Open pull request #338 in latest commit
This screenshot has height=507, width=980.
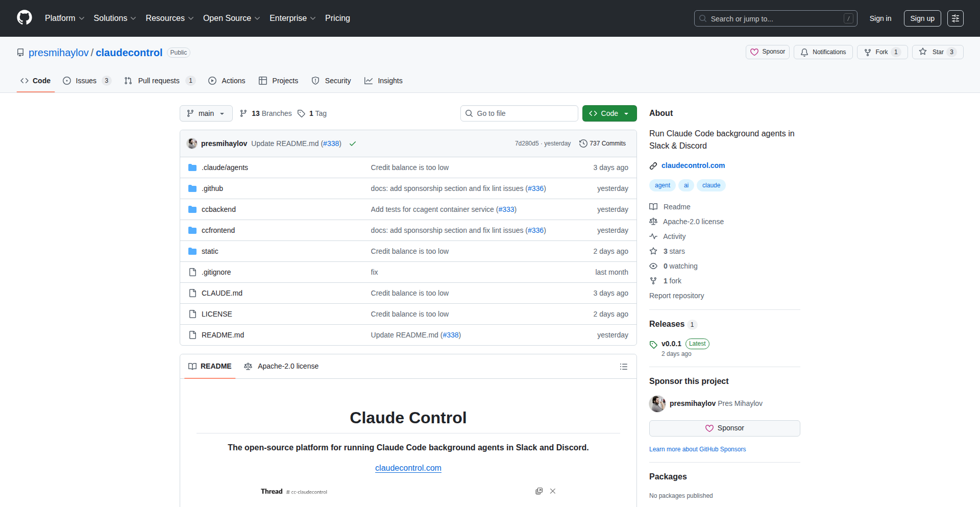[x=331, y=143]
